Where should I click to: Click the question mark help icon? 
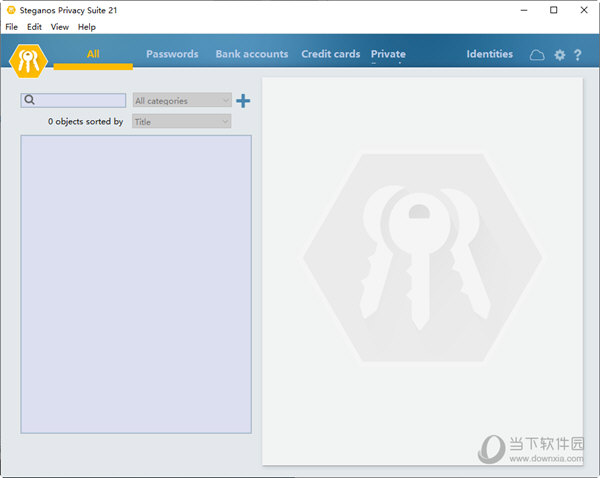pyautogui.click(x=578, y=55)
